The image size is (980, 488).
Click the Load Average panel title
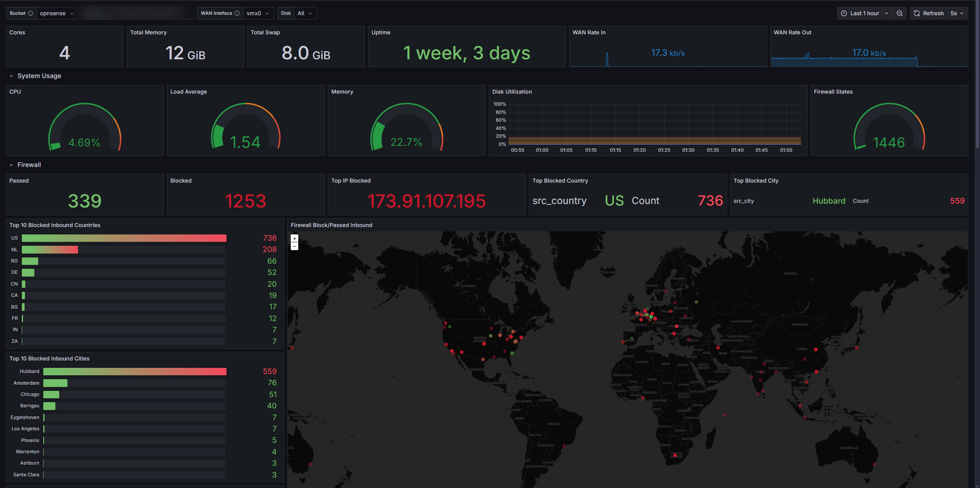point(189,92)
